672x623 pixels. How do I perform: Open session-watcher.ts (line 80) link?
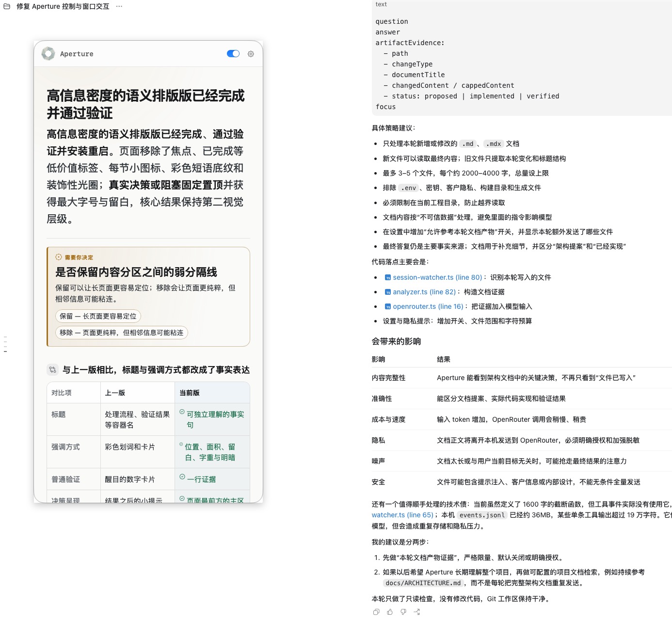coord(437,277)
